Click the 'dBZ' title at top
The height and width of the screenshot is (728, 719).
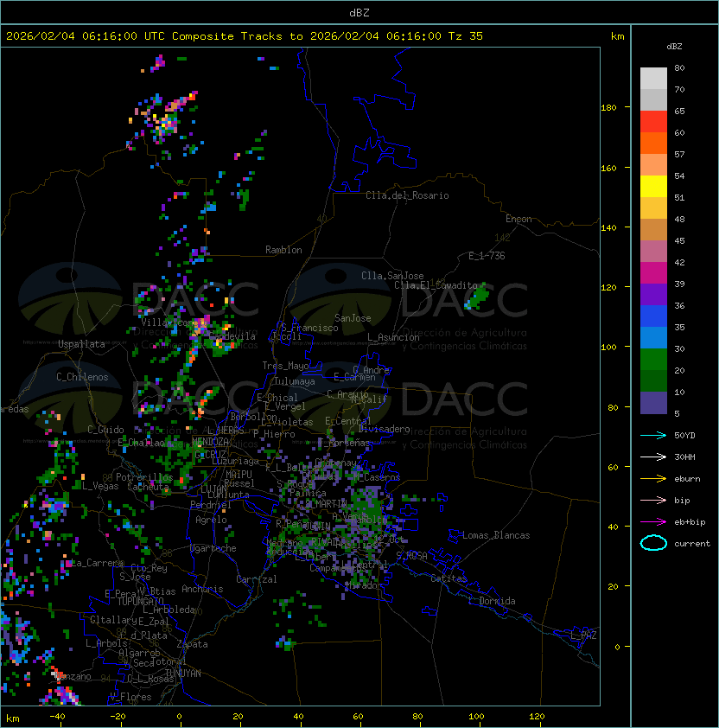click(359, 12)
